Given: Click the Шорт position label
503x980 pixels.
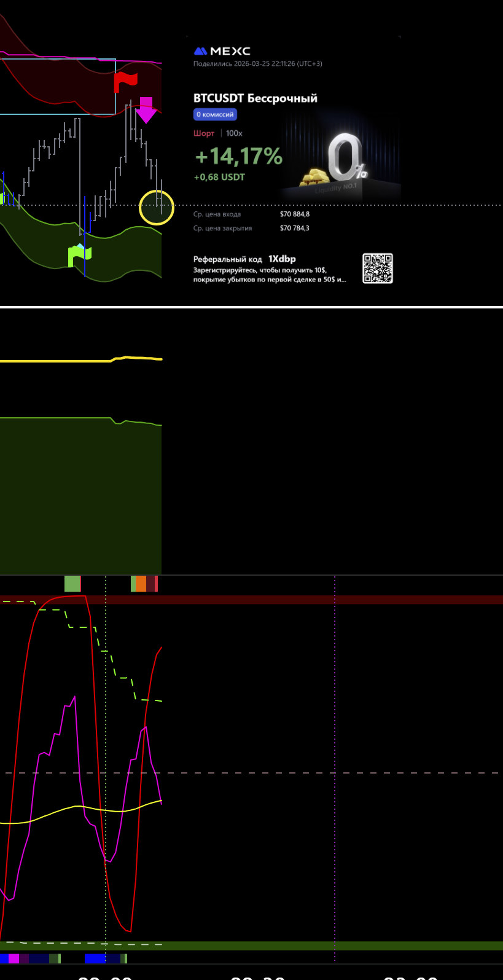Looking at the screenshot, I should (204, 133).
